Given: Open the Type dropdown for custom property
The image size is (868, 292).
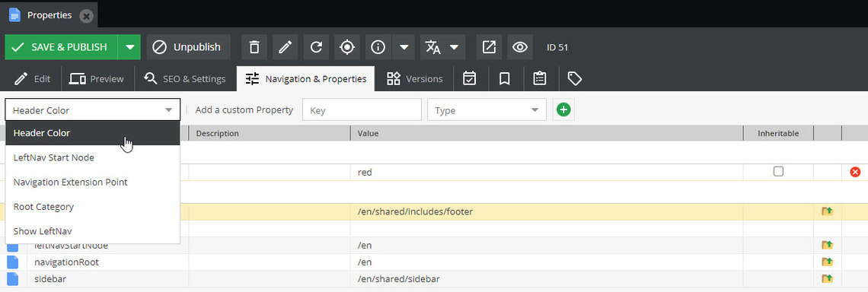Looking at the screenshot, I should click(487, 110).
